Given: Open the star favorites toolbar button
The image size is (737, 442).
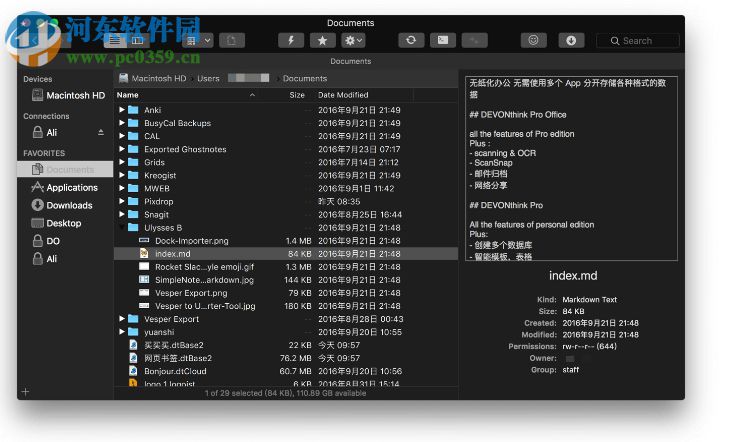Looking at the screenshot, I should (x=322, y=41).
